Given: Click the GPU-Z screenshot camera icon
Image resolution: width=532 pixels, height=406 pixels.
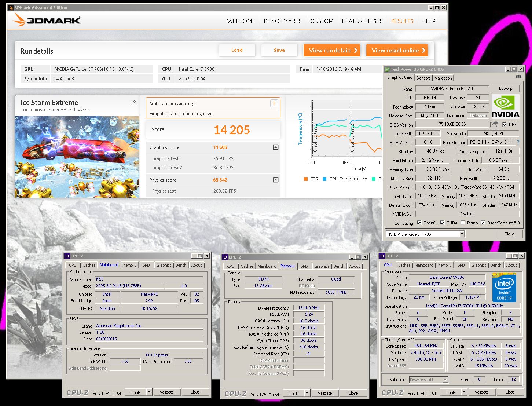Looking at the screenshot, I should click(x=518, y=77).
